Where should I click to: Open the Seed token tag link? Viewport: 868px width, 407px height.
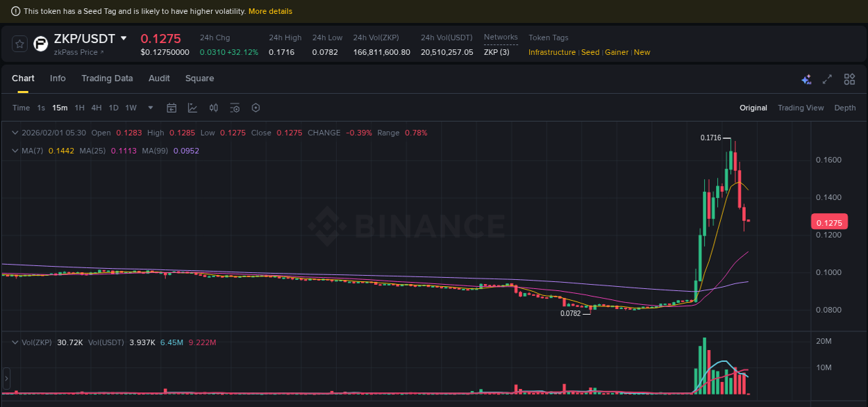click(x=590, y=52)
